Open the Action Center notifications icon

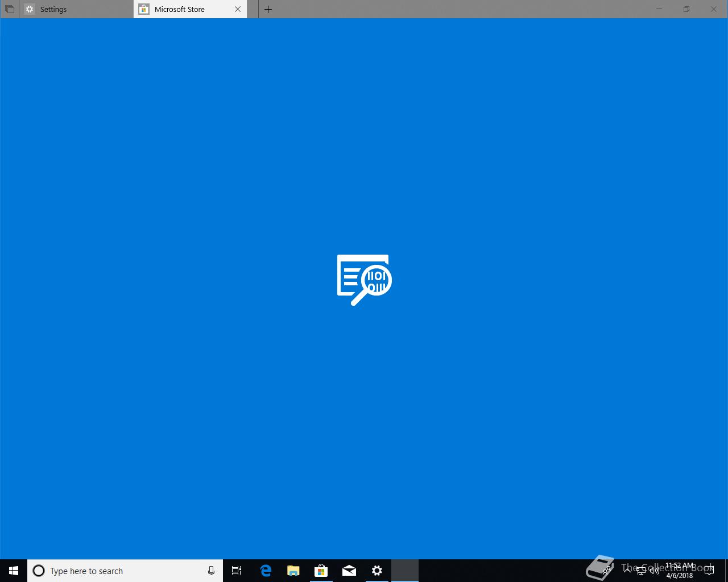coord(709,571)
